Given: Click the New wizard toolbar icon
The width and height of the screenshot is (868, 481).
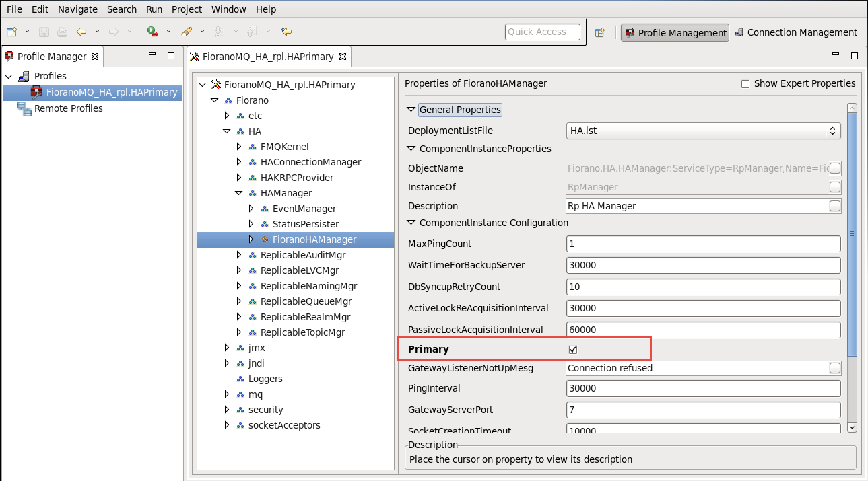Looking at the screenshot, I should pos(12,32).
